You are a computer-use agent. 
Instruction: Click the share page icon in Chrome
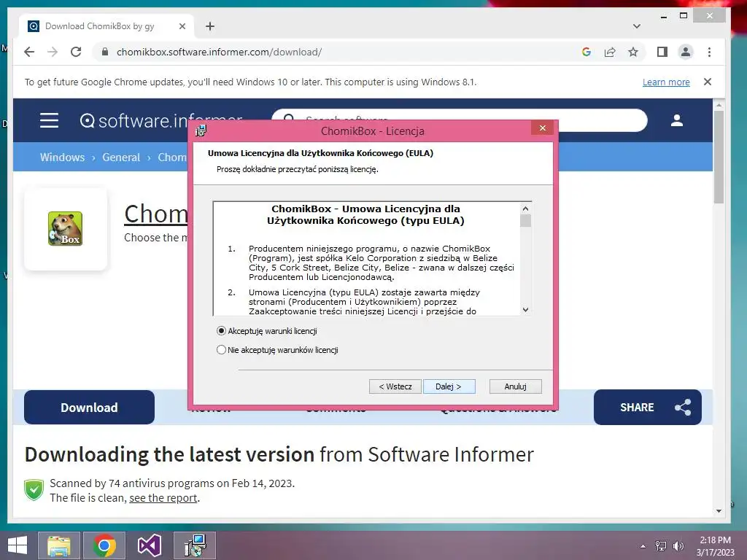tap(610, 52)
